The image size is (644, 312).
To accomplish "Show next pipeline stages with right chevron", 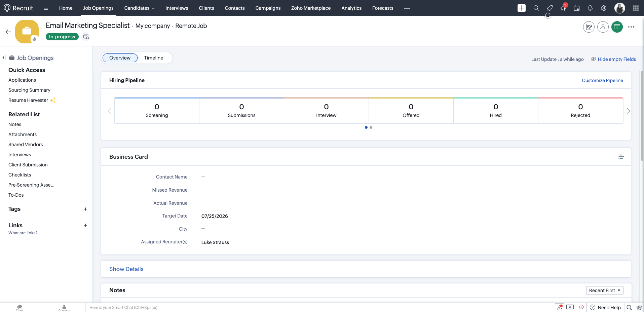I will click(629, 111).
